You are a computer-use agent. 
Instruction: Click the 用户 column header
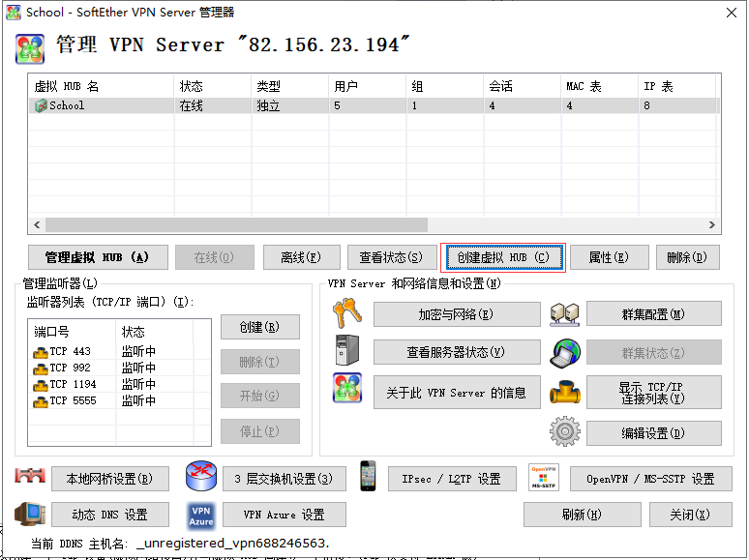[366, 86]
